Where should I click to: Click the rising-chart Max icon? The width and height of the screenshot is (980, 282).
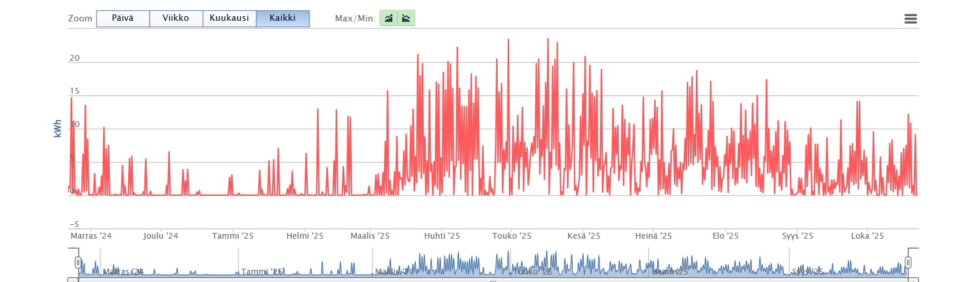[388, 18]
